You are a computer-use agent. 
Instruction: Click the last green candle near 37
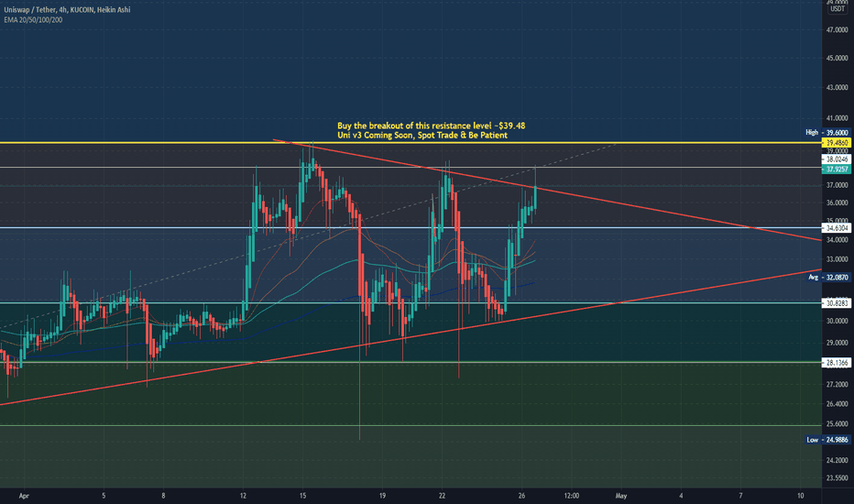point(535,197)
